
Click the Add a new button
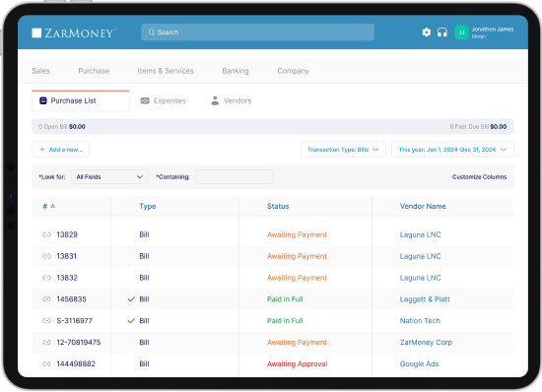pyautogui.click(x=60, y=149)
